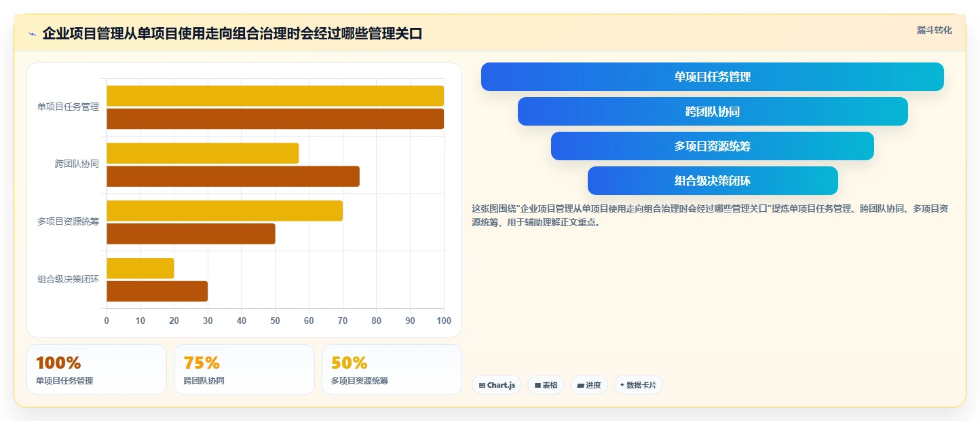Click the 数据卡片 tag chip
This screenshot has width=980, height=421.
point(638,385)
